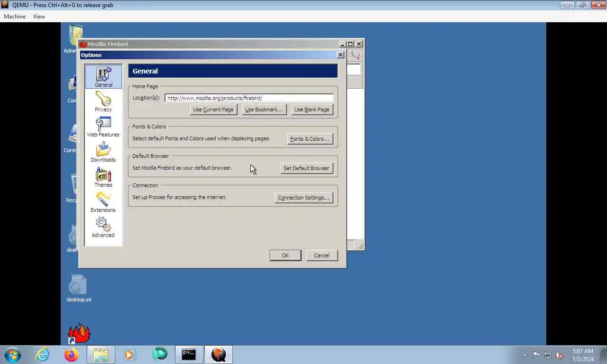Minimize the Mozilla Firebird window

tap(342, 44)
